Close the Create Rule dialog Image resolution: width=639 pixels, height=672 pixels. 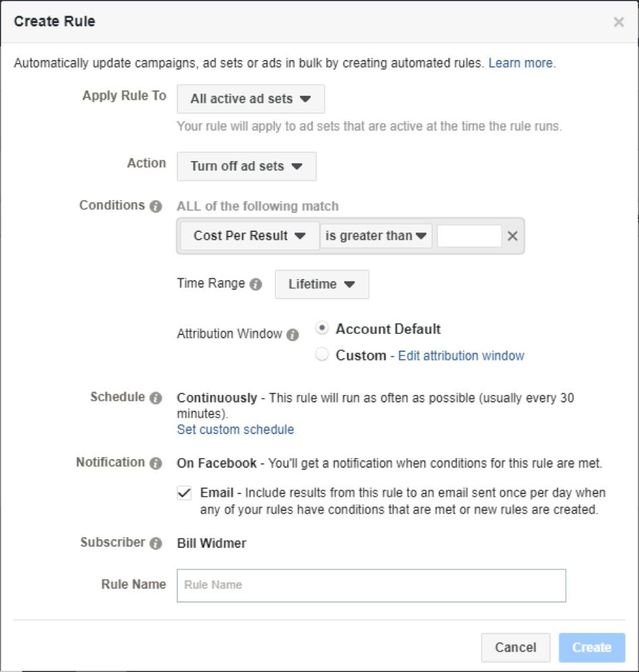618,22
